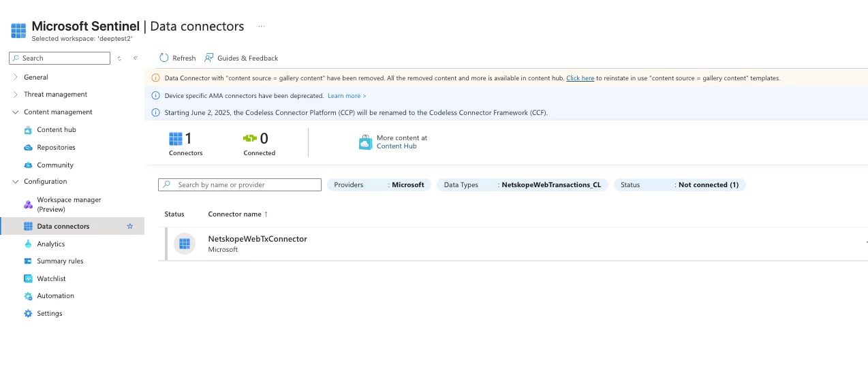
Task: Sort by Connector name column header
Action: point(238,214)
